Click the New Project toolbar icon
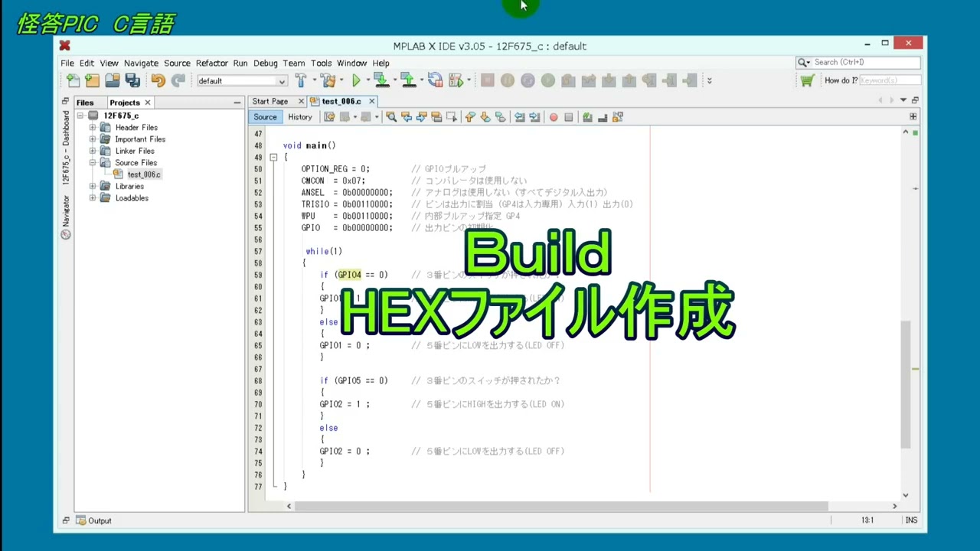Image resolution: width=980 pixels, height=551 pixels. tap(92, 80)
